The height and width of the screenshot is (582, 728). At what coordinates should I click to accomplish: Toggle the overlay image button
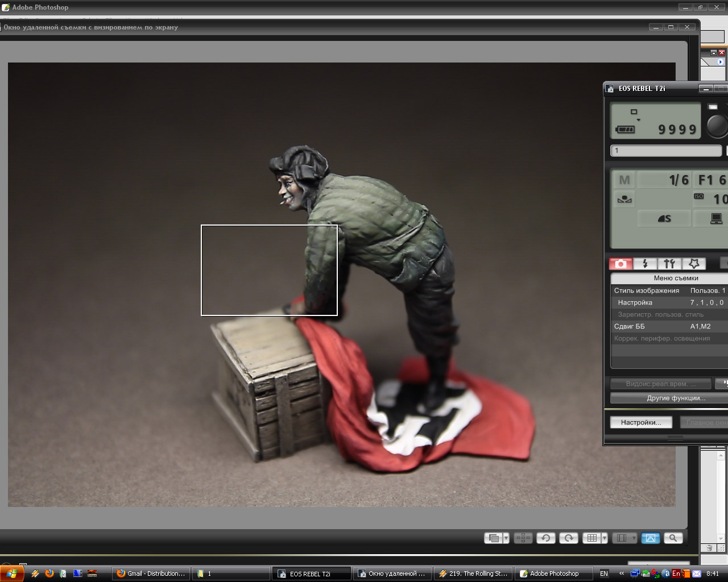click(x=494, y=538)
